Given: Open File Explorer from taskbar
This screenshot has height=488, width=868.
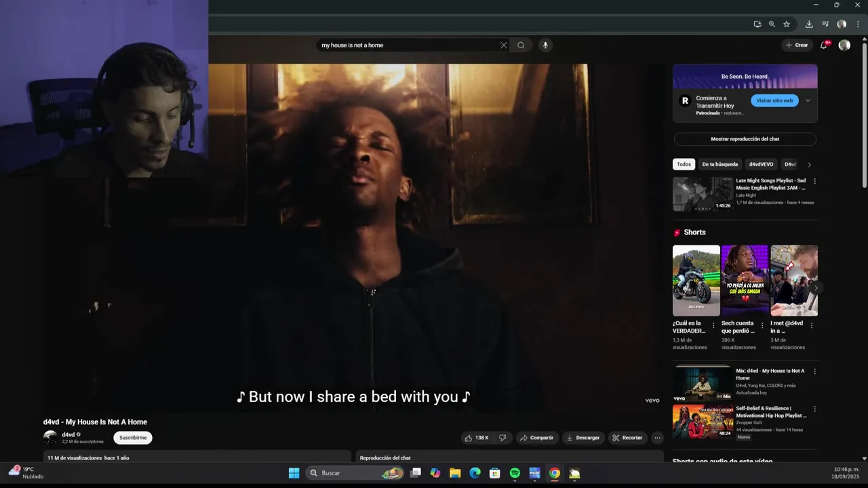Looking at the screenshot, I should click(455, 473).
